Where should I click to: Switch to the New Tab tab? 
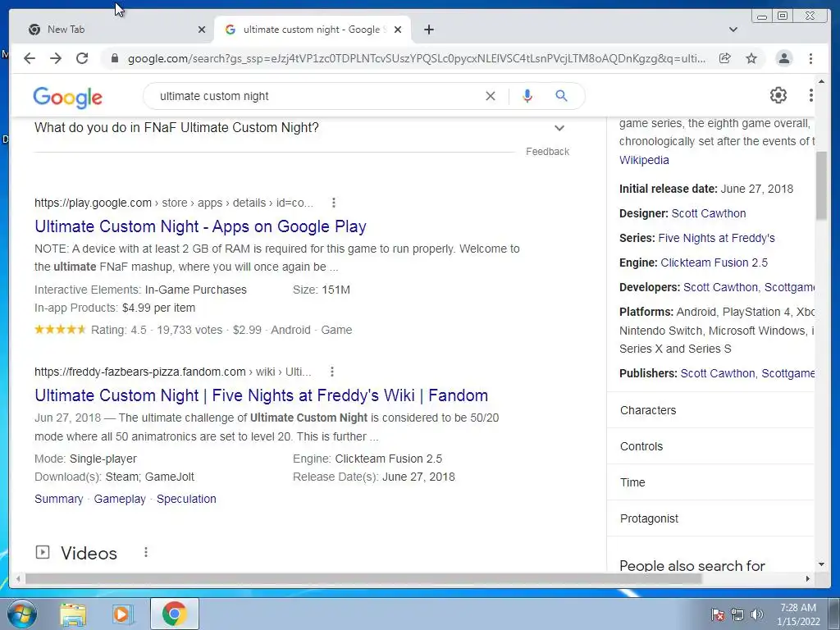pos(112,30)
